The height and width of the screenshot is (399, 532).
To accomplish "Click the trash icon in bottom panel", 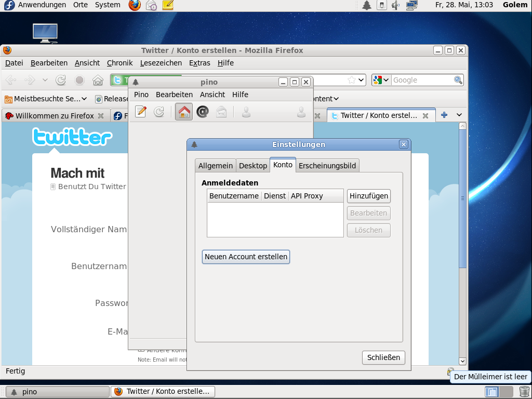I will coord(524,392).
